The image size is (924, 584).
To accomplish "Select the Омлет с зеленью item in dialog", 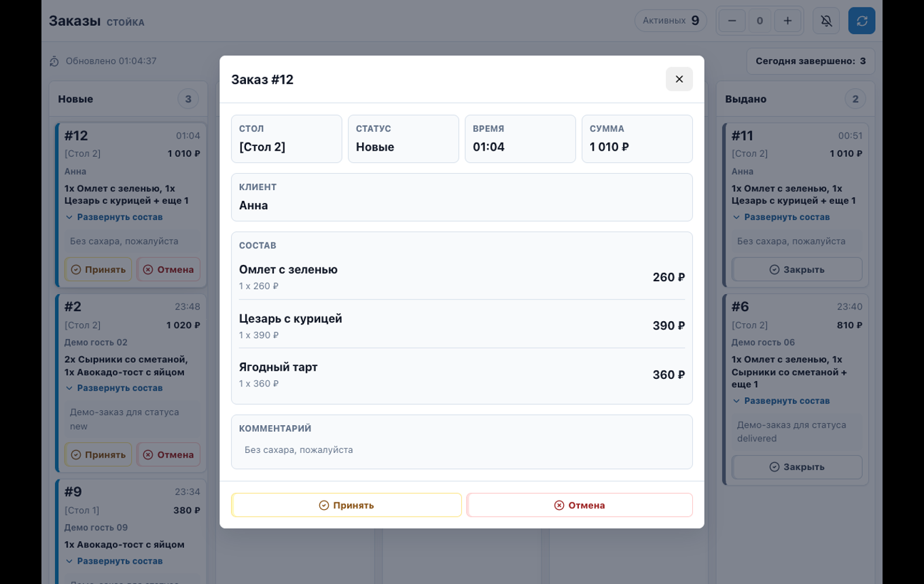I will pos(288,270).
